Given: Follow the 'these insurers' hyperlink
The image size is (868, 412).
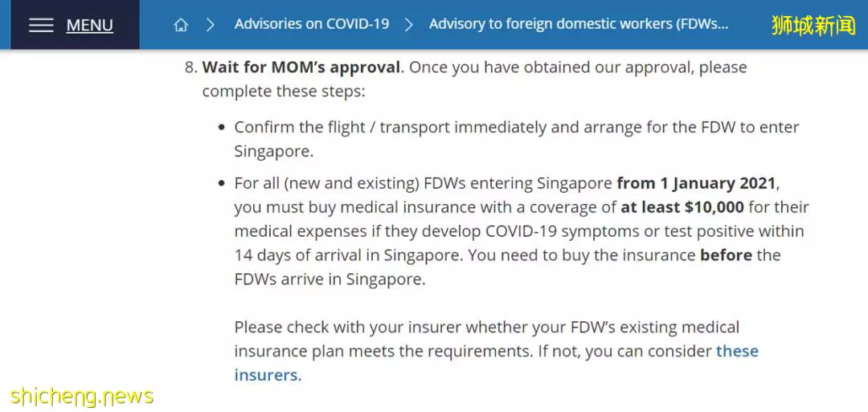Looking at the screenshot, I should pyautogui.click(x=496, y=363).
